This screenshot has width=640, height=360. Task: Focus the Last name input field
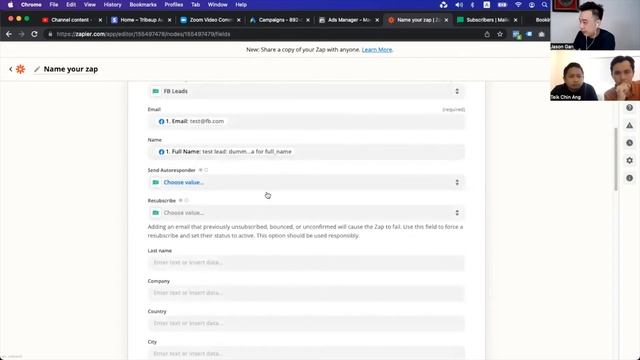click(x=306, y=262)
